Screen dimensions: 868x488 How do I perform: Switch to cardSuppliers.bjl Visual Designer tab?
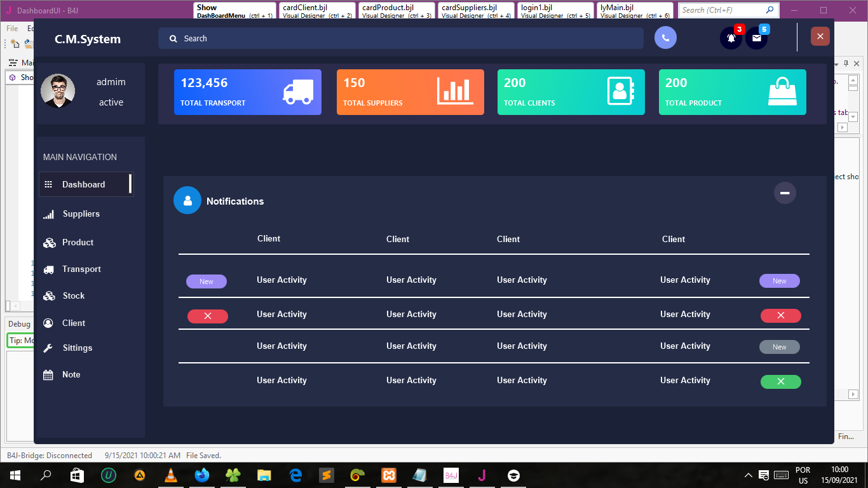(x=476, y=11)
